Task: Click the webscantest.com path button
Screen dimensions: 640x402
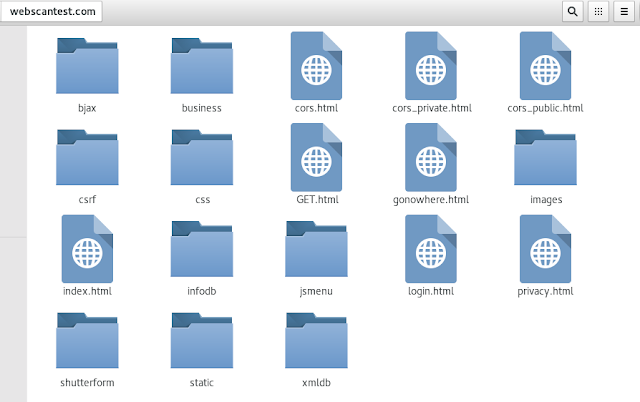Action: tap(52, 11)
